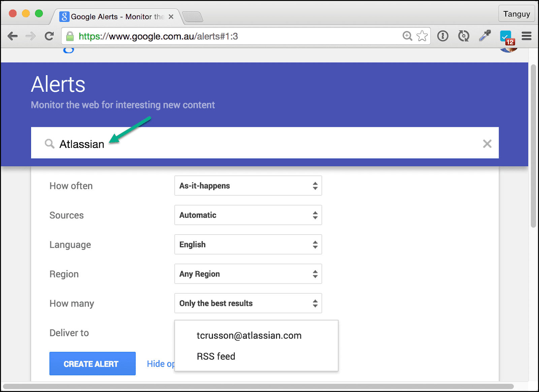Select tcrusson@atlassian.com delivery option
This screenshot has height=392, width=539.
[x=249, y=335]
